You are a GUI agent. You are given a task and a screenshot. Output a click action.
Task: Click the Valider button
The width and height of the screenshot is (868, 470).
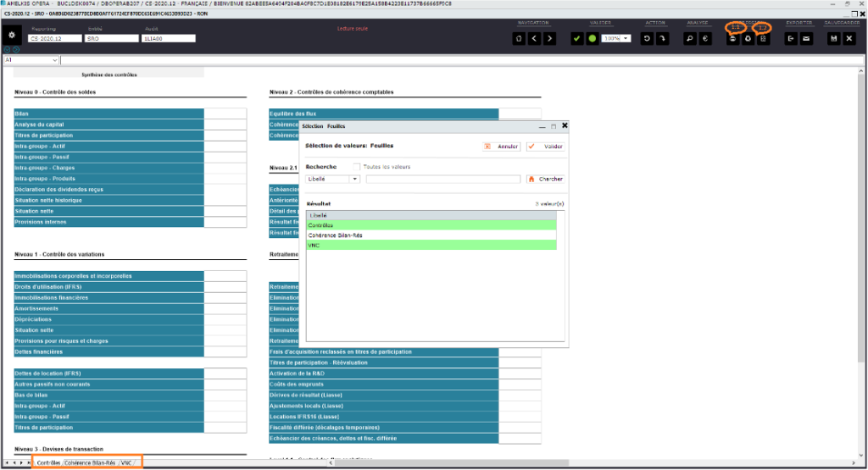coord(547,147)
